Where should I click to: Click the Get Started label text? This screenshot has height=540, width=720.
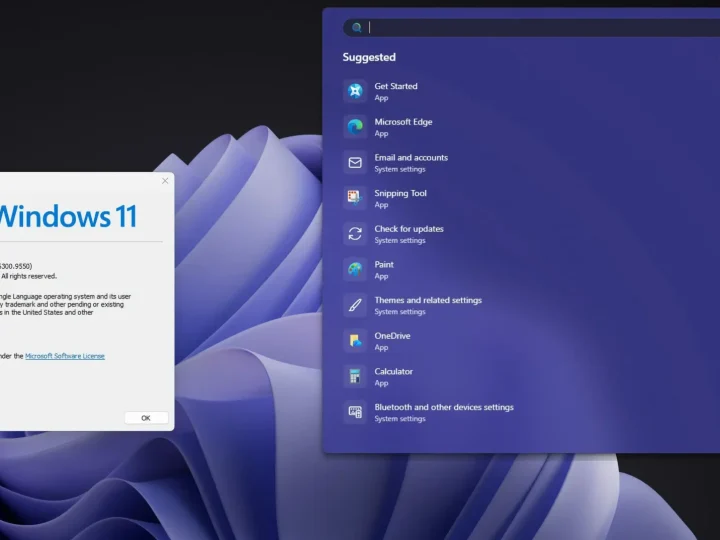pyautogui.click(x=396, y=86)
